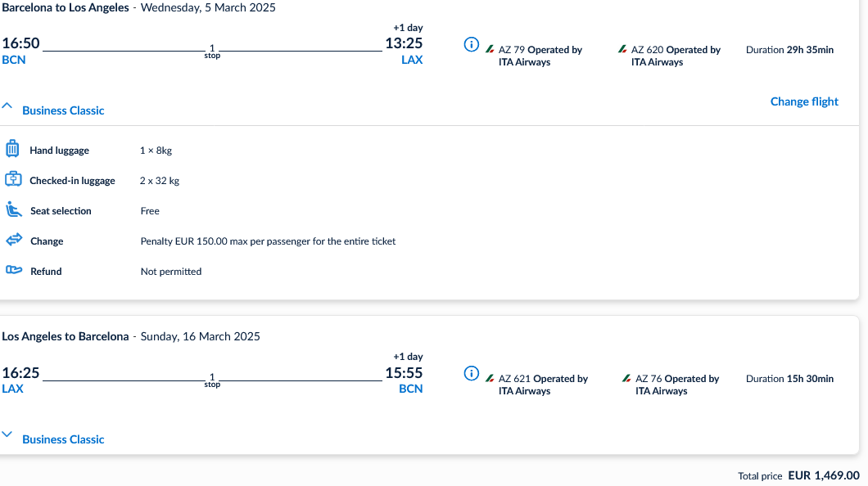Click the outbound LAX arrival airport code
868x486 pixels.
coord(412,60)
